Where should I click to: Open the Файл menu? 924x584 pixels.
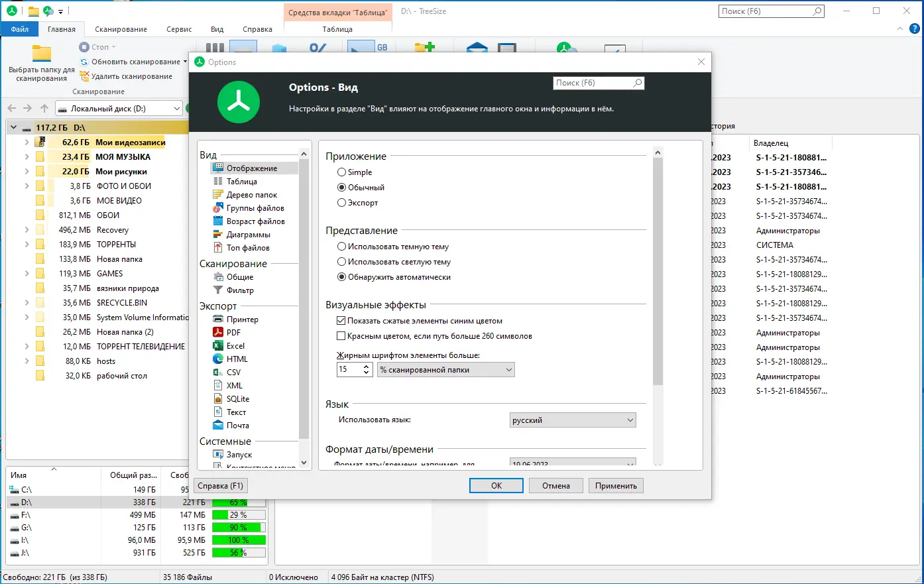pos(20,29)
